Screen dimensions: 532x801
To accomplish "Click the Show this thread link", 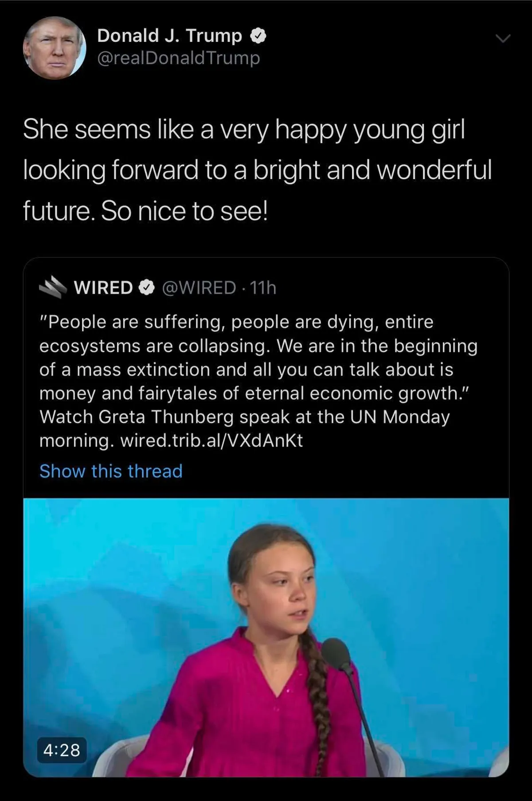I will tap(111, 471).
